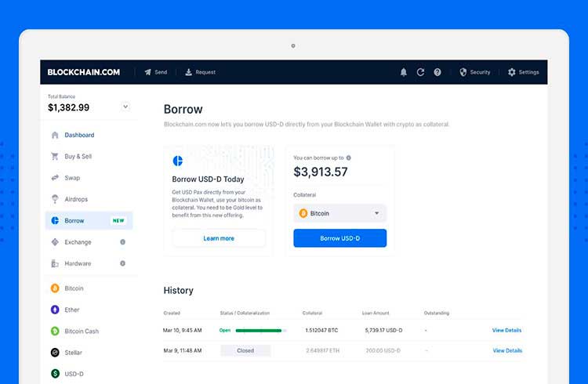Click the orange Bitcoin sidebar icon
Image resolution: width=588 pixels, height=384 pixels.
55,288
